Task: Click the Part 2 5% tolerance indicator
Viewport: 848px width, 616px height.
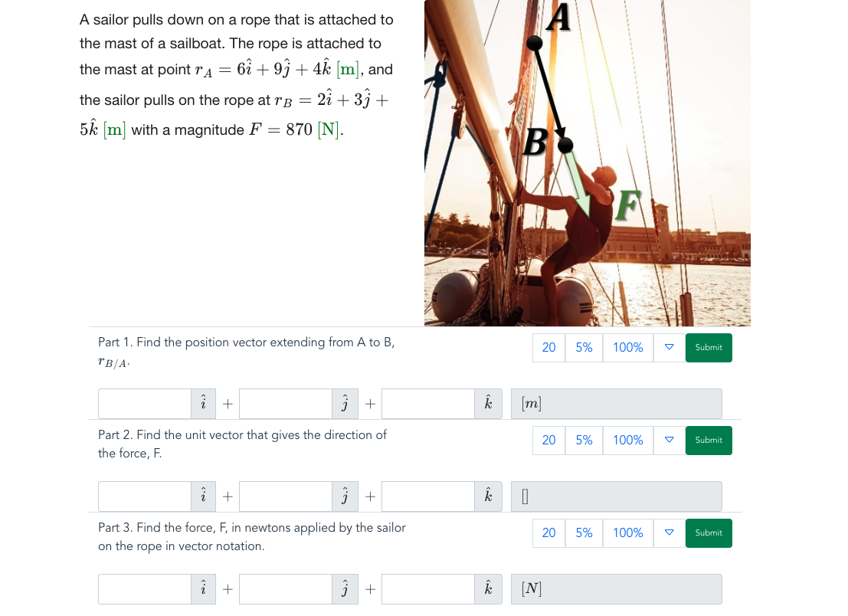Action: (x=584, y=441)
